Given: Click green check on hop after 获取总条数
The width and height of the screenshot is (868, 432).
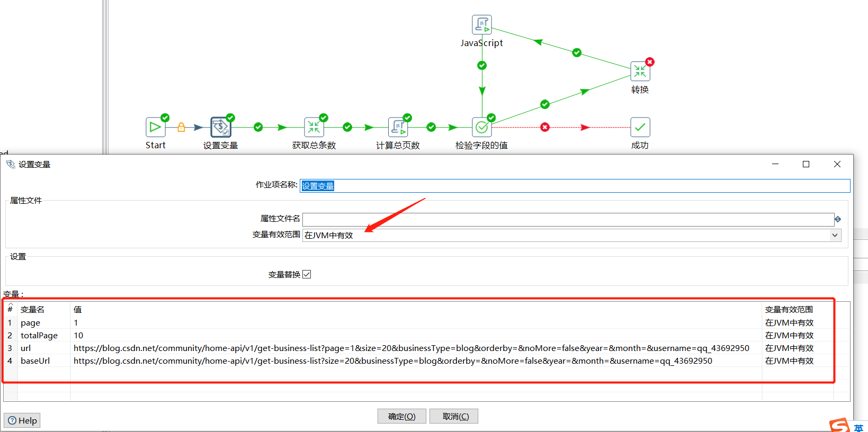Looking at the screenshot, I should click(347, 127).
